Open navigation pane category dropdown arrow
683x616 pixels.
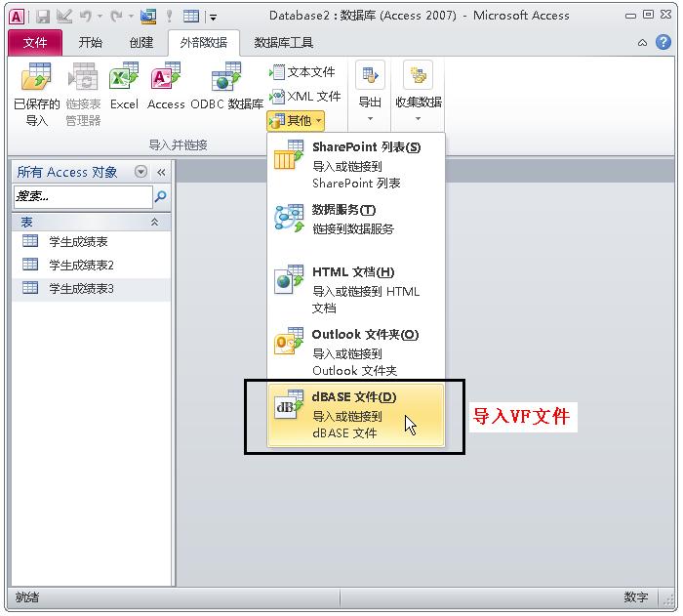141,172
